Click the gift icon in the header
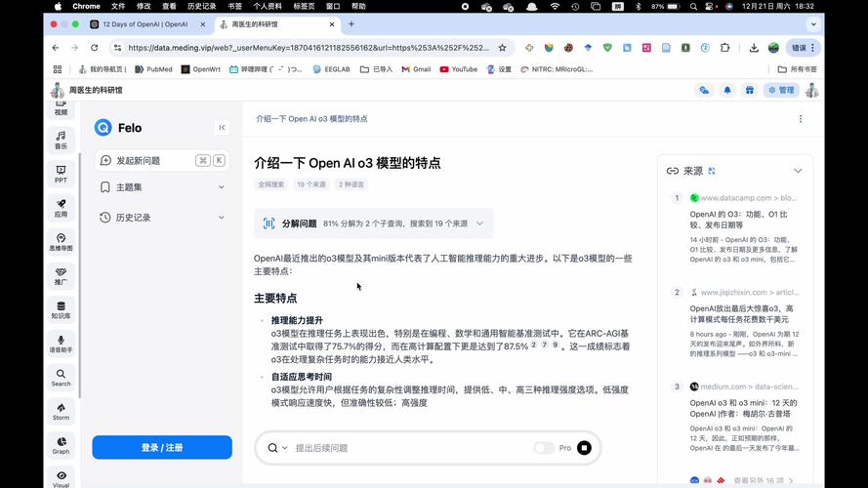The image size is (868, 488). coord(749,90)
